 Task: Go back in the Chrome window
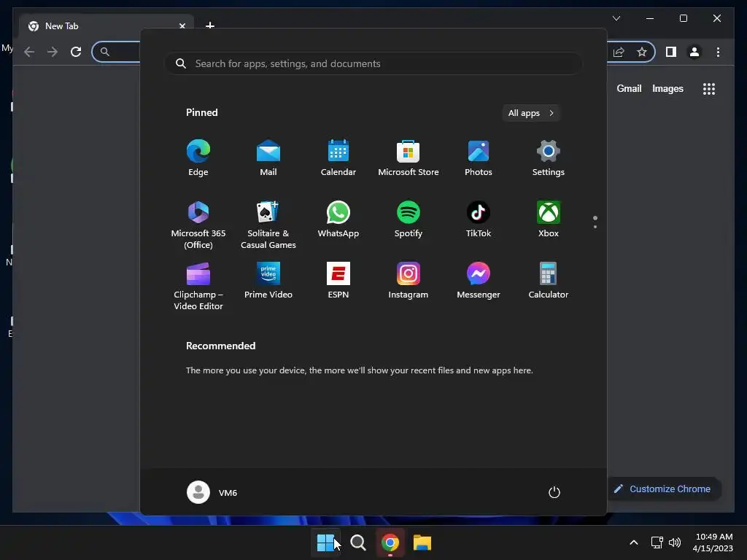point(29,52)
